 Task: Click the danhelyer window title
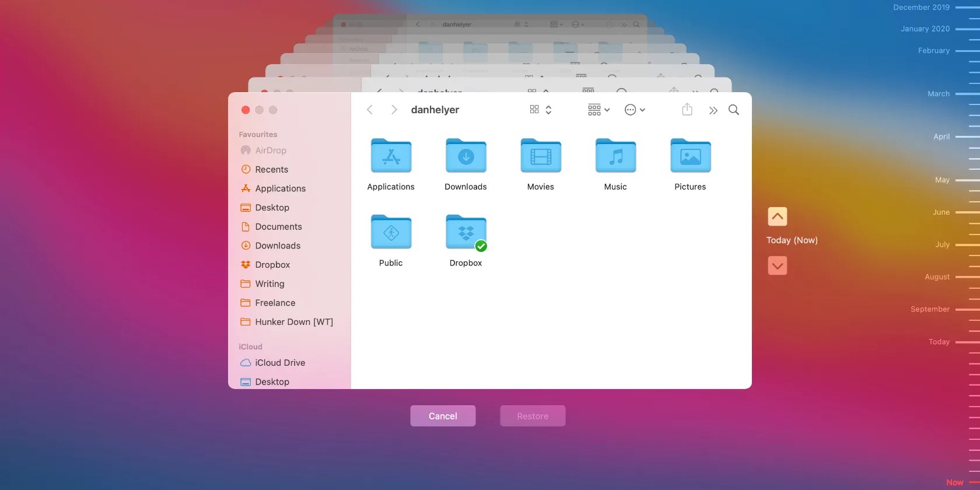pyautogui.click(x=435, y=110)
